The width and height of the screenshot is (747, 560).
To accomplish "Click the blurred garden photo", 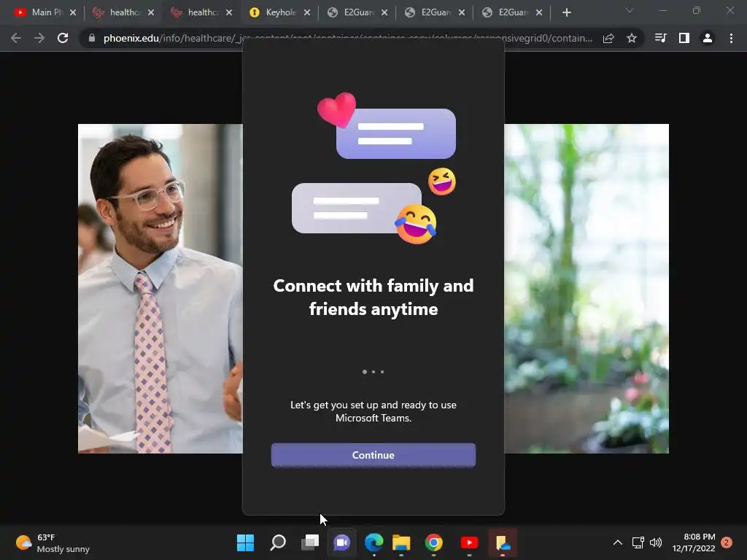I will tap(587, 289).
